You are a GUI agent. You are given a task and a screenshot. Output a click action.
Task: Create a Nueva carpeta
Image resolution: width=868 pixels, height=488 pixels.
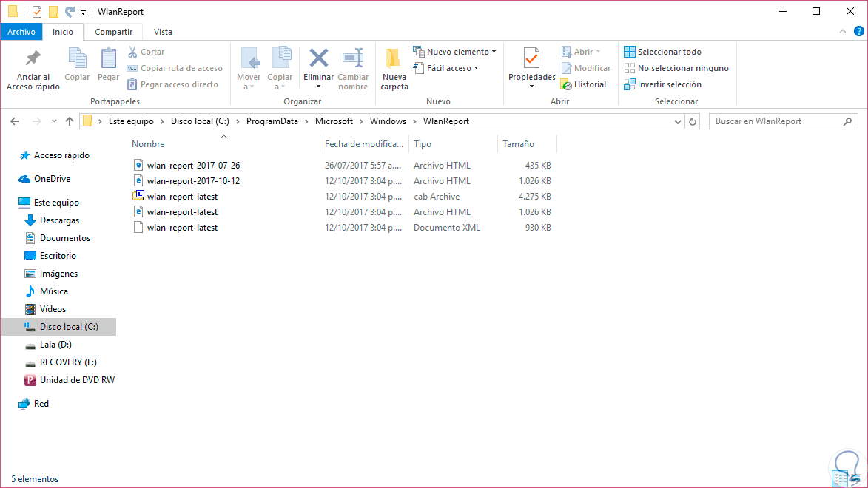[394, 69]
